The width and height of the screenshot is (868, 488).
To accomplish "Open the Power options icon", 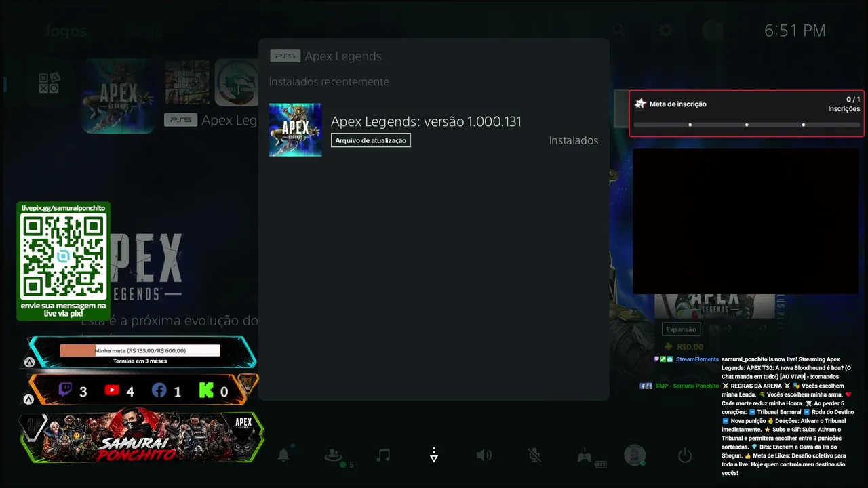I will point(685,455).
